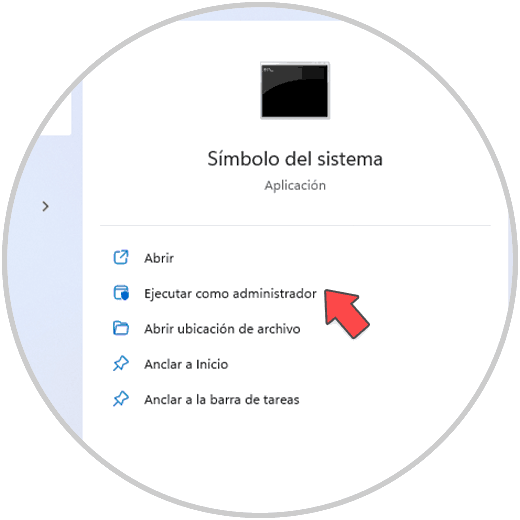
Task: Expand the right-pointing chevron in left panel
Action: click(x=46, y=206)
